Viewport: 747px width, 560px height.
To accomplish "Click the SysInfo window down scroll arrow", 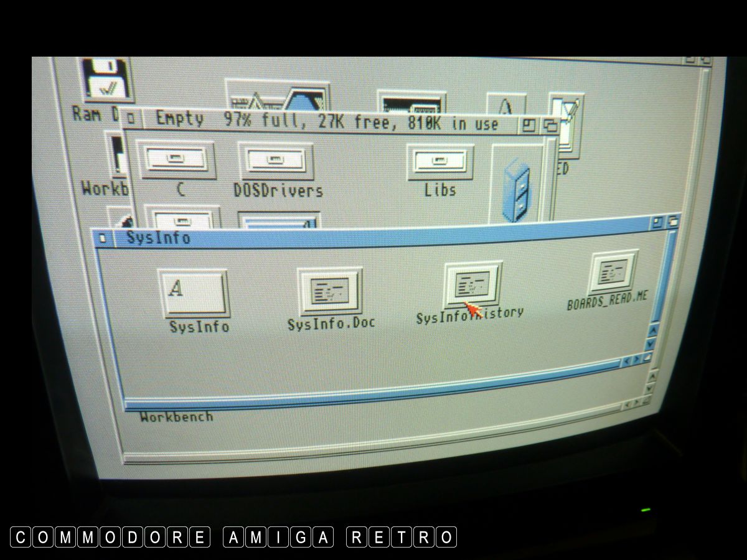I will (x=651, y=343).
